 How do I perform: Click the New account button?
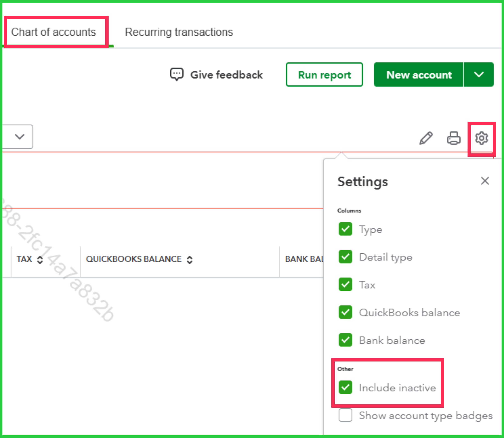(419, 74)
